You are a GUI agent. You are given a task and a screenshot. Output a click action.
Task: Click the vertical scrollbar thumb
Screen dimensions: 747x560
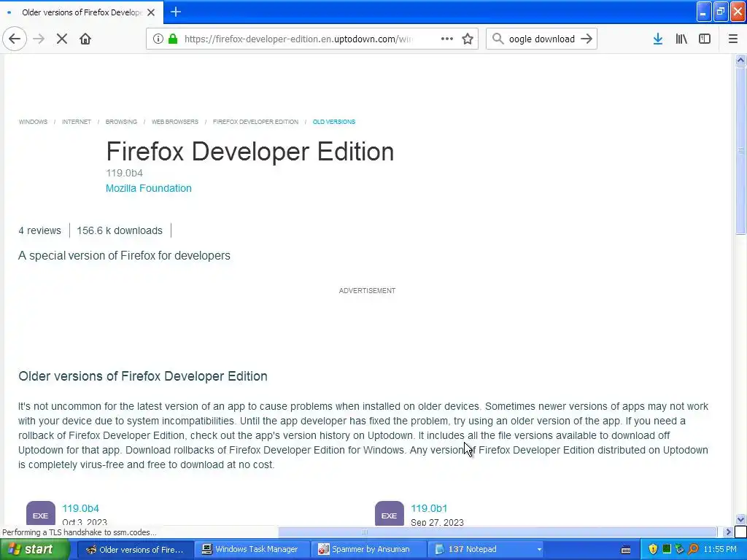tap(740, 150)
